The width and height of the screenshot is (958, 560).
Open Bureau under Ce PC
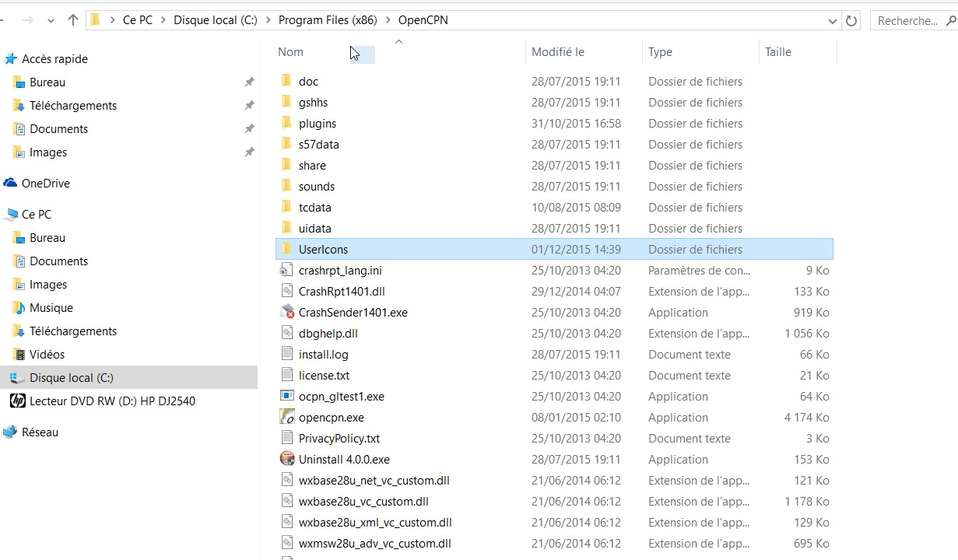click(47, 238)
